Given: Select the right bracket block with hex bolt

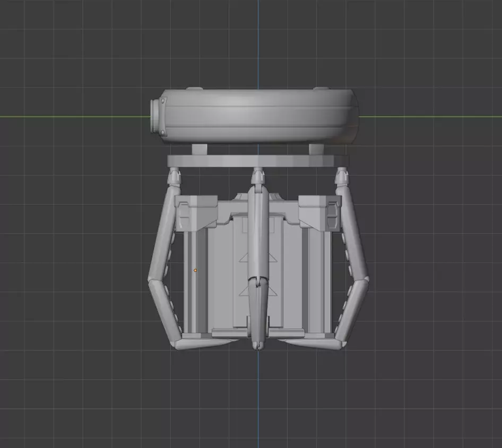Looking at the screenshot, I should coord(319,213).
